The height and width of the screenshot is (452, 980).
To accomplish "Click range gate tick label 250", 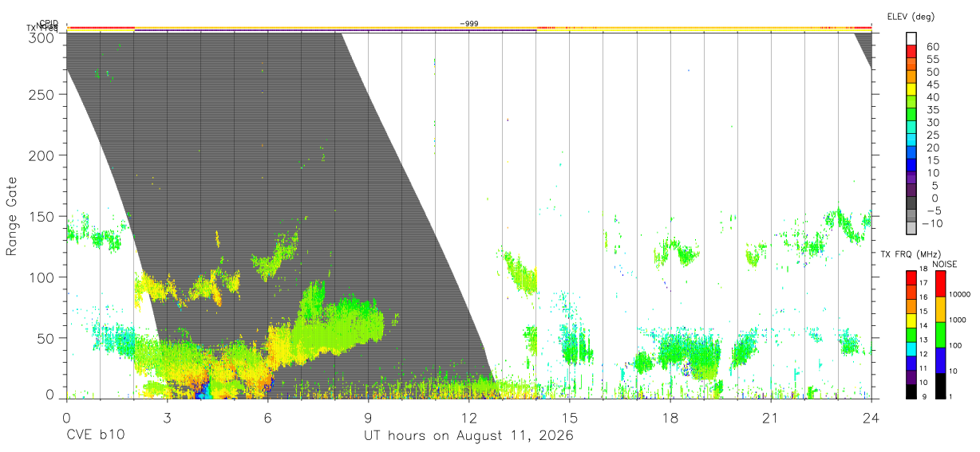I will (x=41, y=94).
